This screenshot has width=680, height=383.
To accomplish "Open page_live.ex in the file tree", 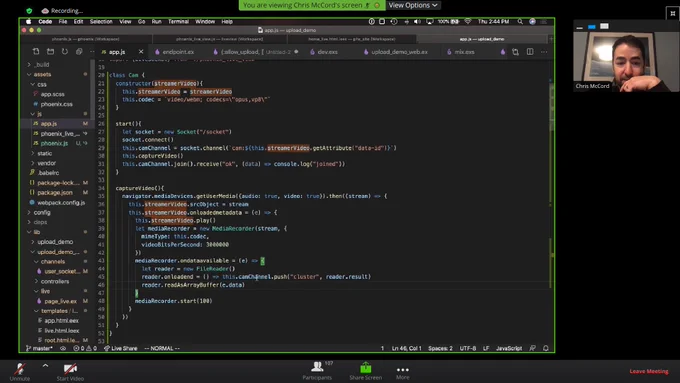I will 60,301.
